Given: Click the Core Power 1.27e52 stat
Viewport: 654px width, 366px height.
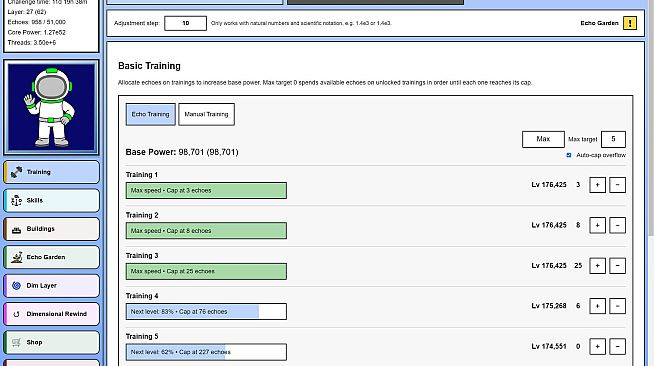Looking at the screenshot, I should point(37,32).
